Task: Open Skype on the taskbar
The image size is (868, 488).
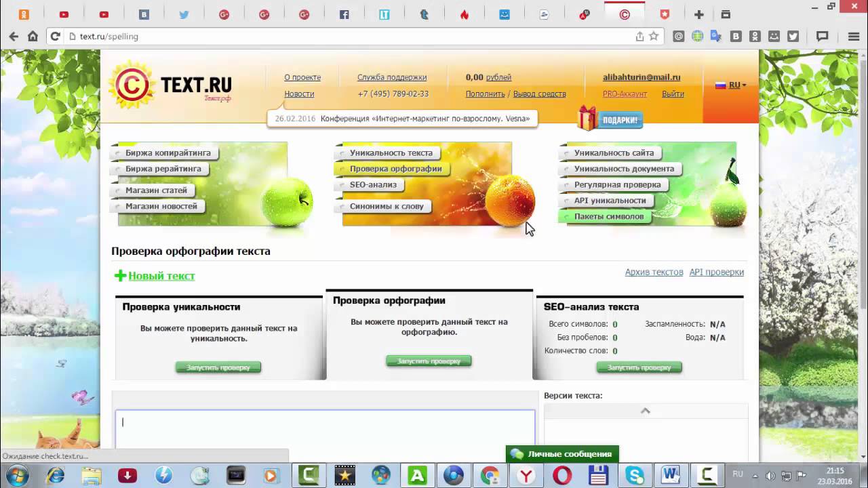Action: (x=635, y=476)
